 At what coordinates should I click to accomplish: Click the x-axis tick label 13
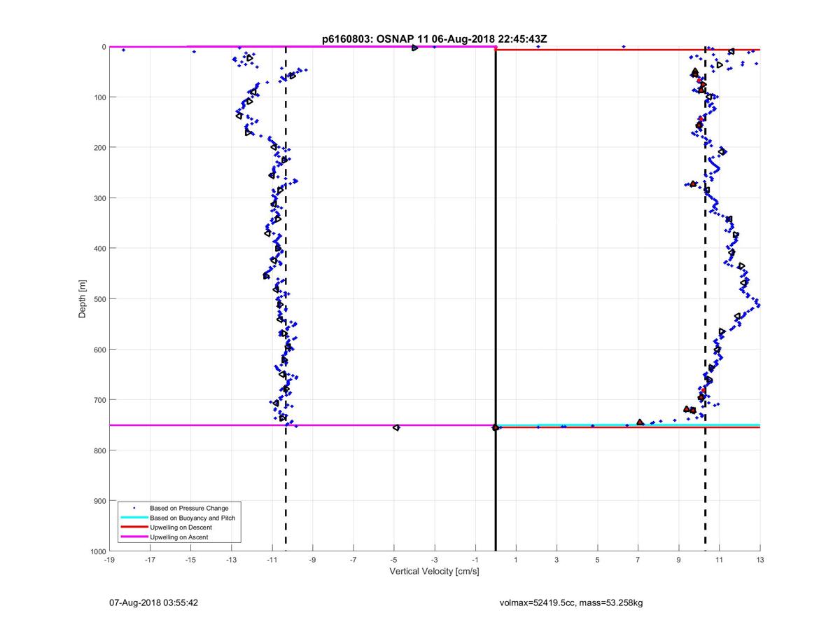click(760, 560)
